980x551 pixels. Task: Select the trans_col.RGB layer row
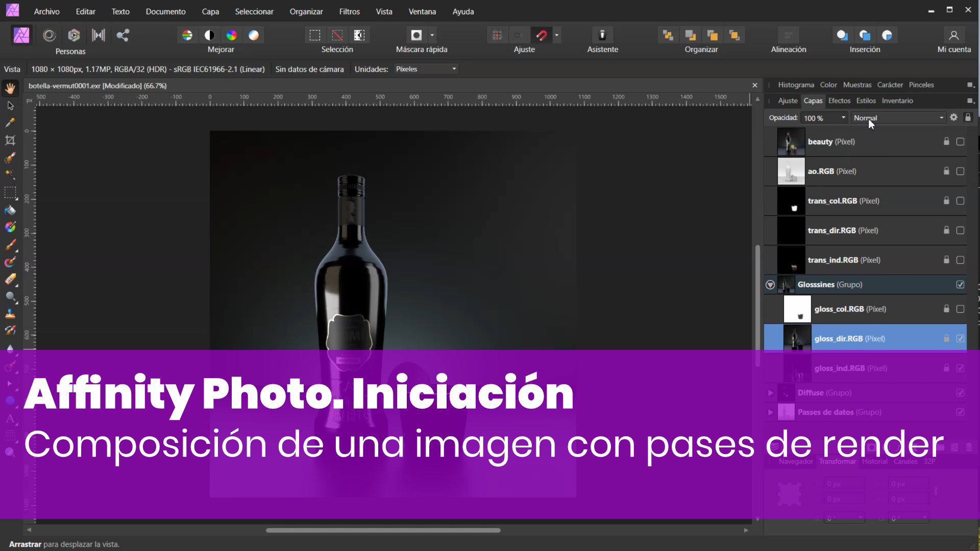[865, 201]
